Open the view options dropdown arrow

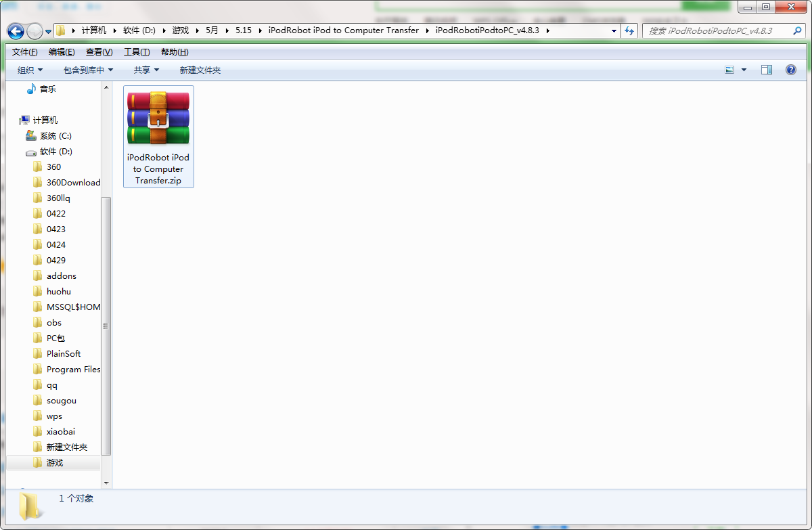coord(744,70)
